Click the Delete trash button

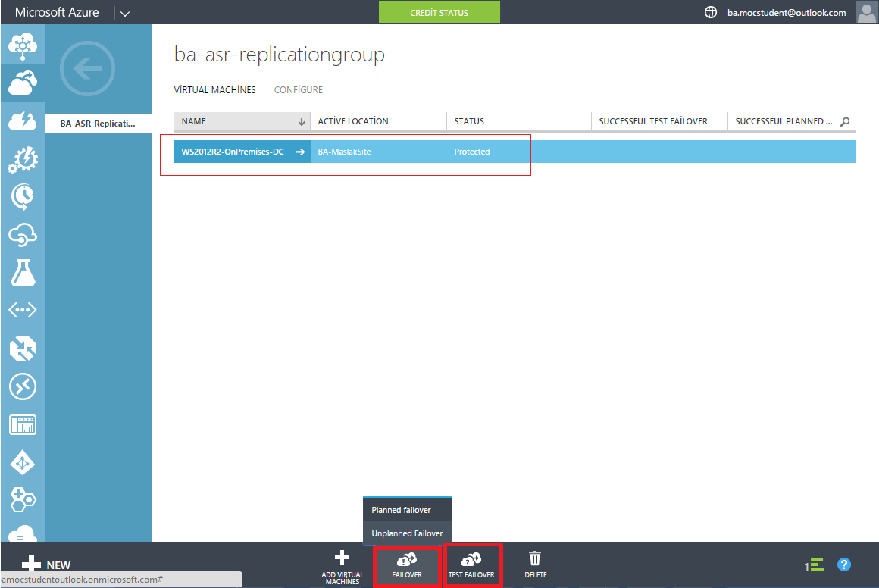tap(536, 565)
